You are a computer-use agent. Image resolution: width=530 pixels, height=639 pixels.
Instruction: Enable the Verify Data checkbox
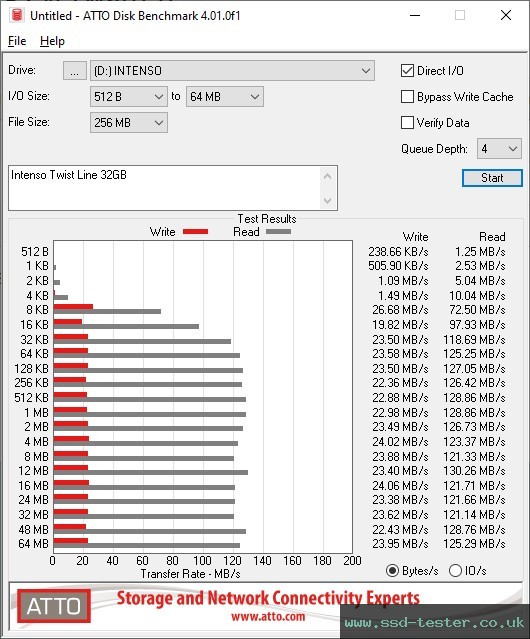(x=407, y=123)
